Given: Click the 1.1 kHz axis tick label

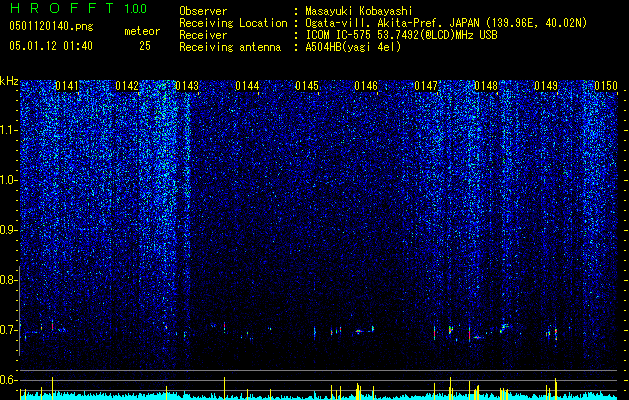Looking at the screenshot, I should point(9,130).
